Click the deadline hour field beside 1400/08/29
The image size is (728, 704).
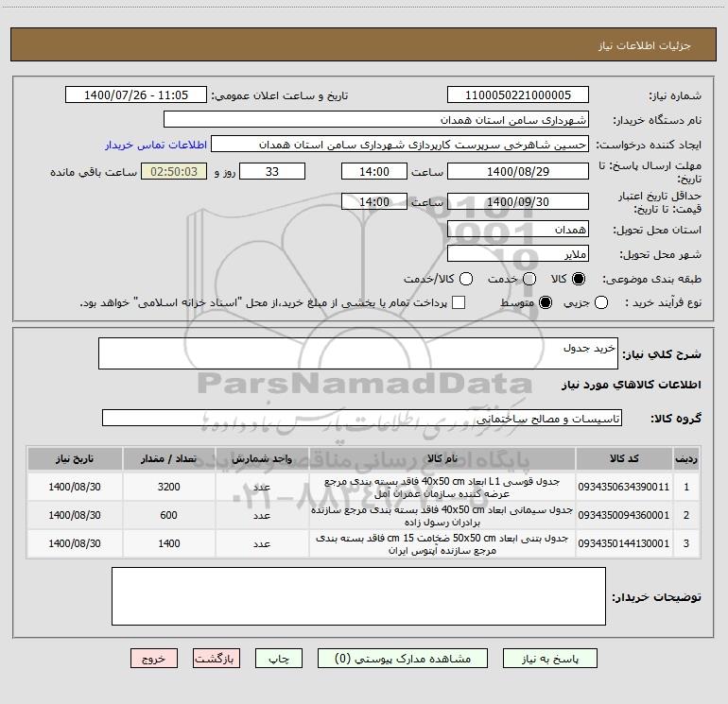(x=374, y=171)
